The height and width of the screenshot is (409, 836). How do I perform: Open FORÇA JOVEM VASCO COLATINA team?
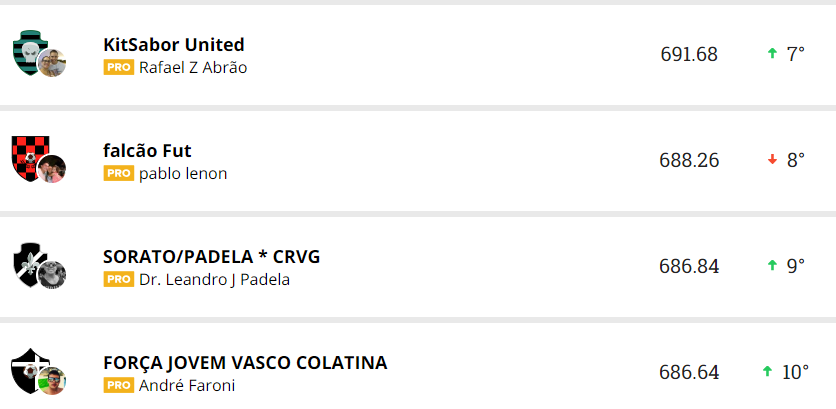click(245, 363)
